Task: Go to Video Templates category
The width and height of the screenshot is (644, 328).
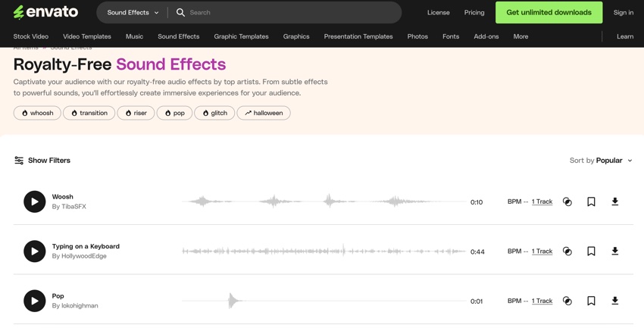Action: [87, 36]
